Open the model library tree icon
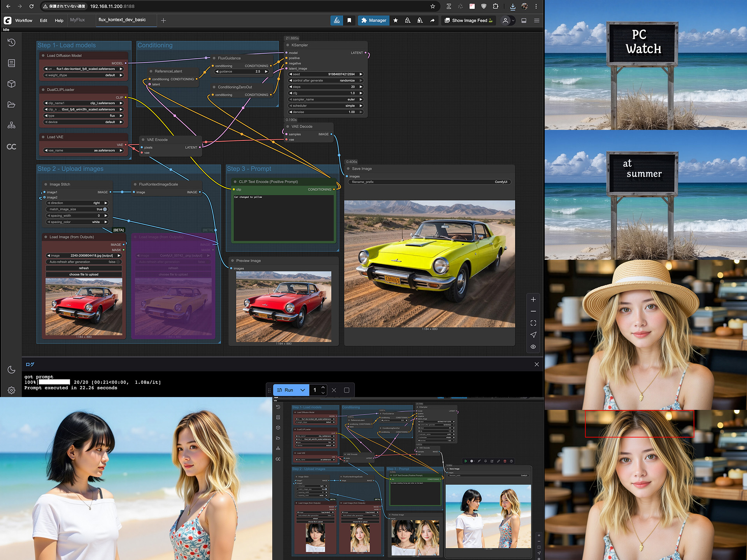The image size is (747, 560). click(x=11, y=125)
